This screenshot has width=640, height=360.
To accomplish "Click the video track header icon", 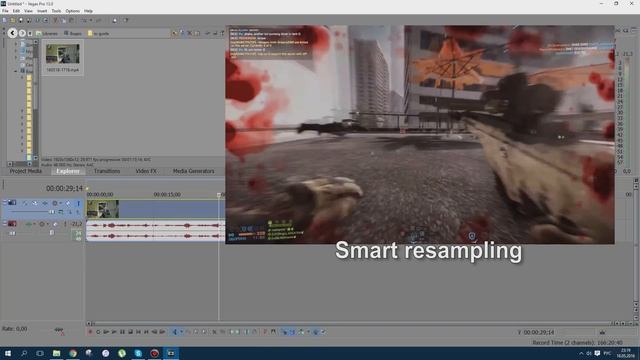I will click(x=12, y=202).
